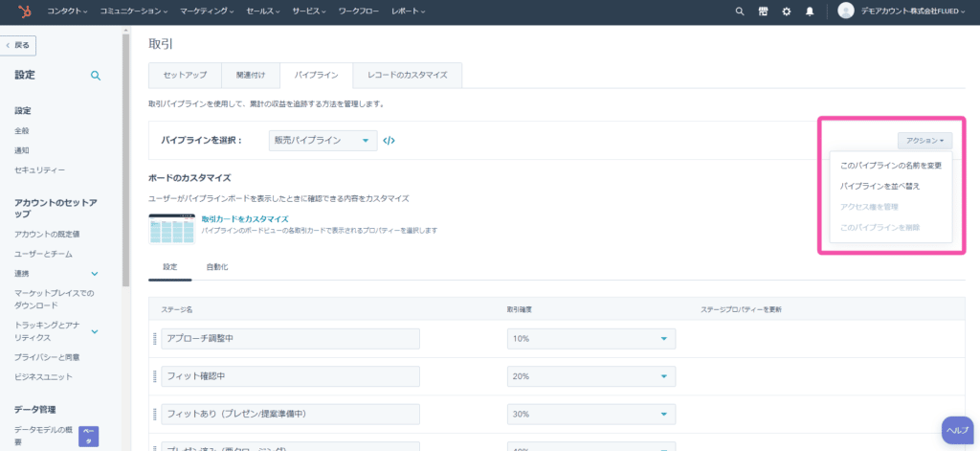980x451 pixels.
Task: Open プライバシーと同意 in sidebar
Action: [x=47, y=357]
